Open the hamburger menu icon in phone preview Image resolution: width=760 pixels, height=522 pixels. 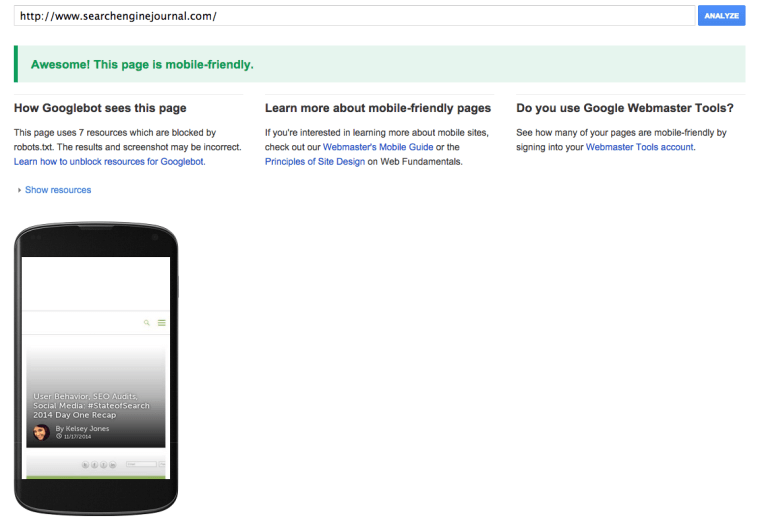161,323
